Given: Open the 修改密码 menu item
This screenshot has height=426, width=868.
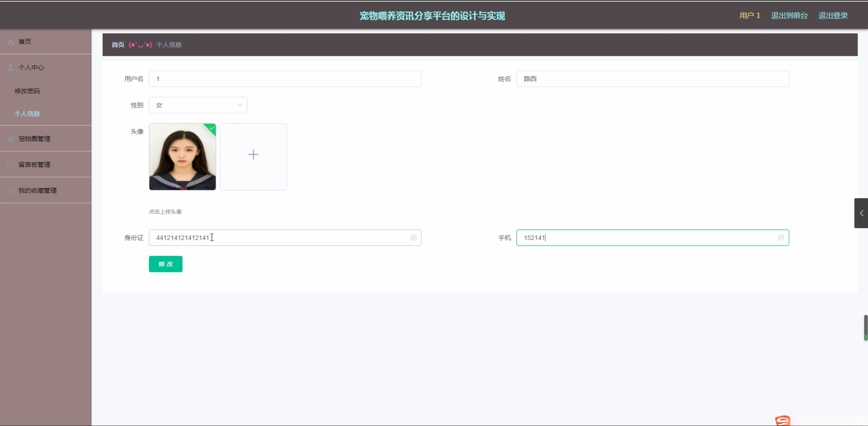Looking at the screenshot, I should 27,91.
